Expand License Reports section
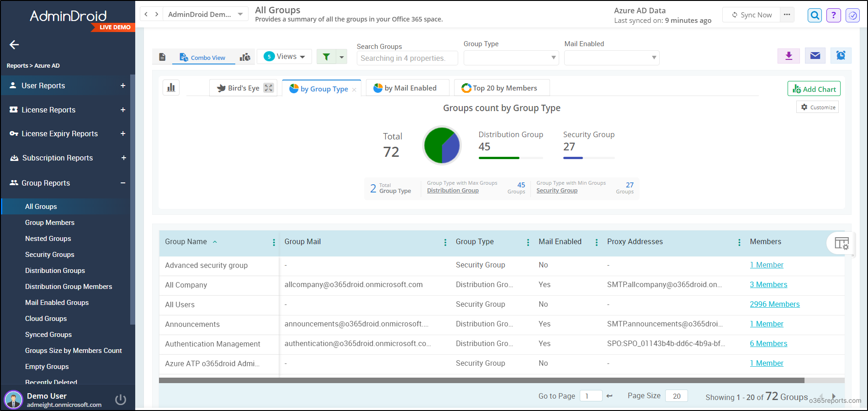Screen dimensions: 868x411 123,110
